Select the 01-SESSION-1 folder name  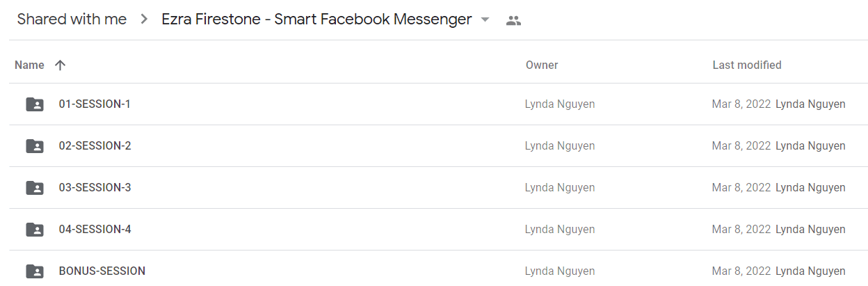click(x=95, y=104)
